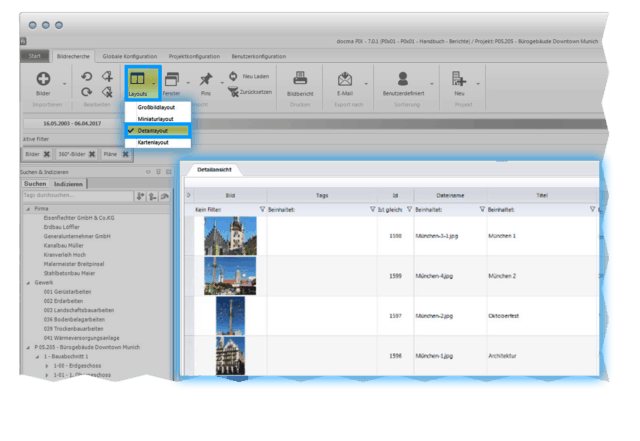Open the Neu project dropdown arrow
The image size is (640, 441).
coord(478,84)
